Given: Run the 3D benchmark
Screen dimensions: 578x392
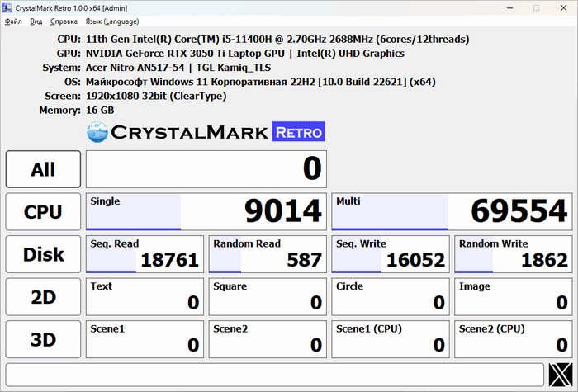Looking at the screenshot, I should pyautogui.click(x=43, y=339).
